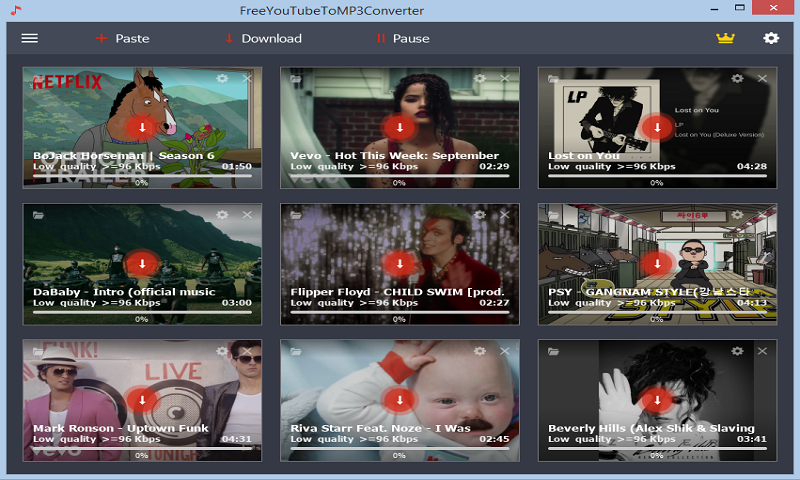
Task: Open folder icon on Lost on You card
Action: click(x=554, y=79)
